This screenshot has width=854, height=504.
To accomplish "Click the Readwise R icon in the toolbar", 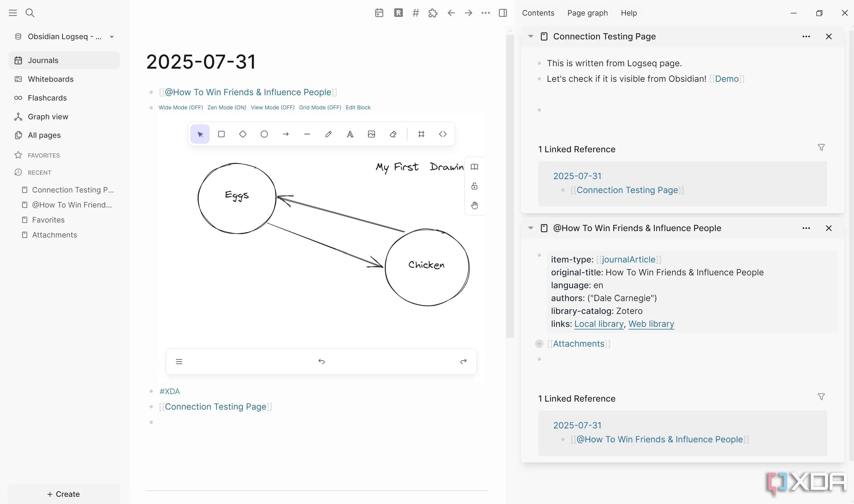I will tap(398, 13).
